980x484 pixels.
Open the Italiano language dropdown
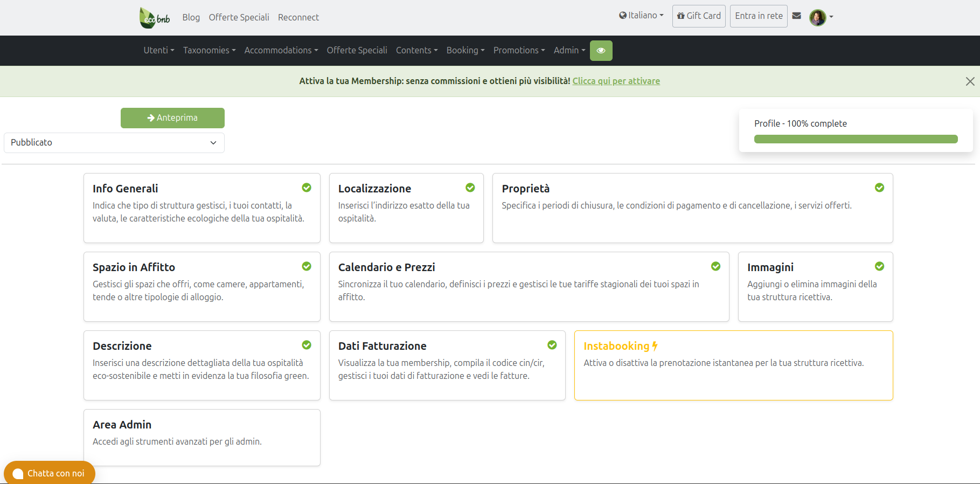click(x=641, y=16)
